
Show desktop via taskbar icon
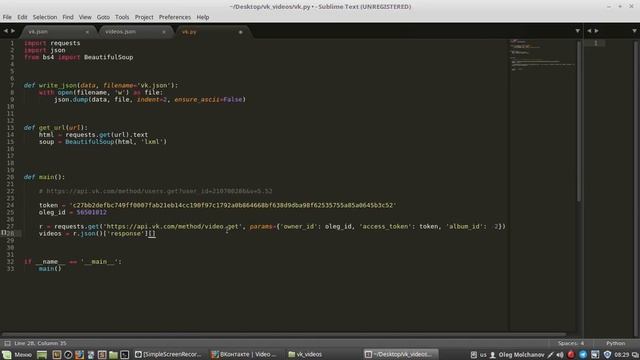pos(42,354)
